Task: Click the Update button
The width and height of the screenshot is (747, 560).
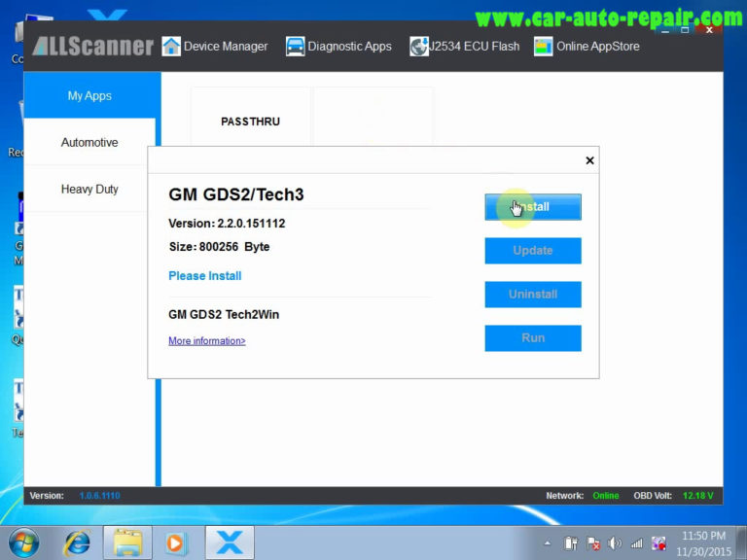Action: pyautogui.click(x=533, y=251)
